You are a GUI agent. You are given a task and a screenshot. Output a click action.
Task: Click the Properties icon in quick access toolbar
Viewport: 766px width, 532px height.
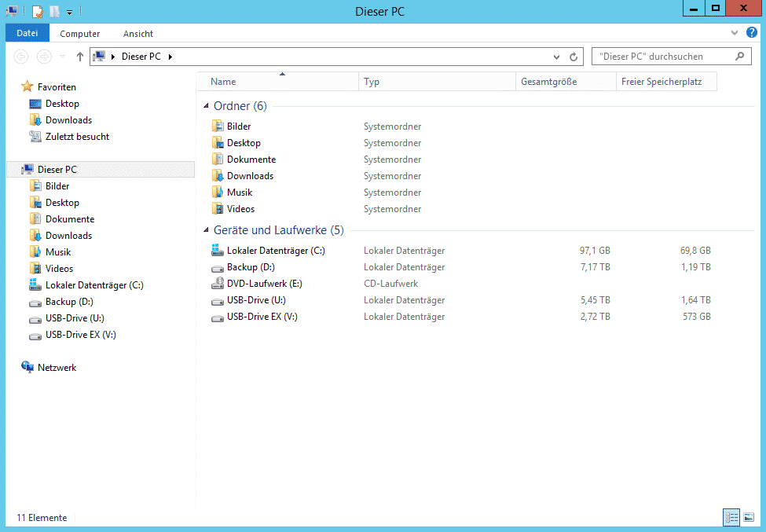[38, 11]
